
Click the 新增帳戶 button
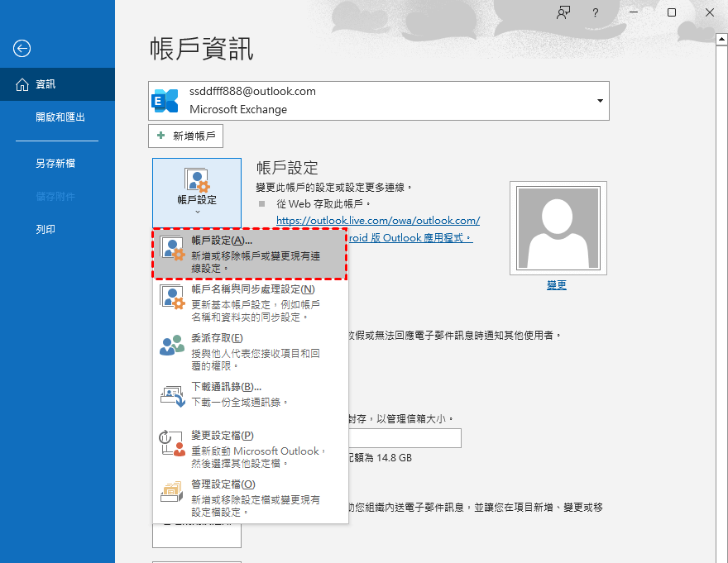click(x=186, y=136)
